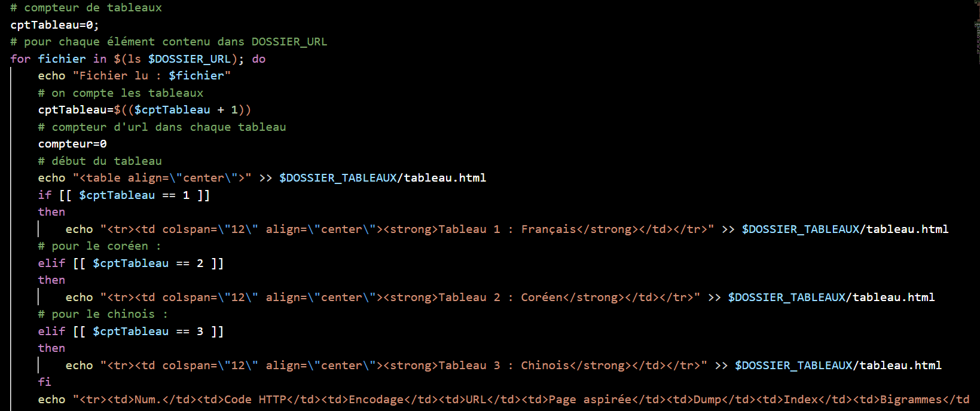
Task: Click $DOSSIER_URL inside the for loop parentheses
Action: [190, 59]
